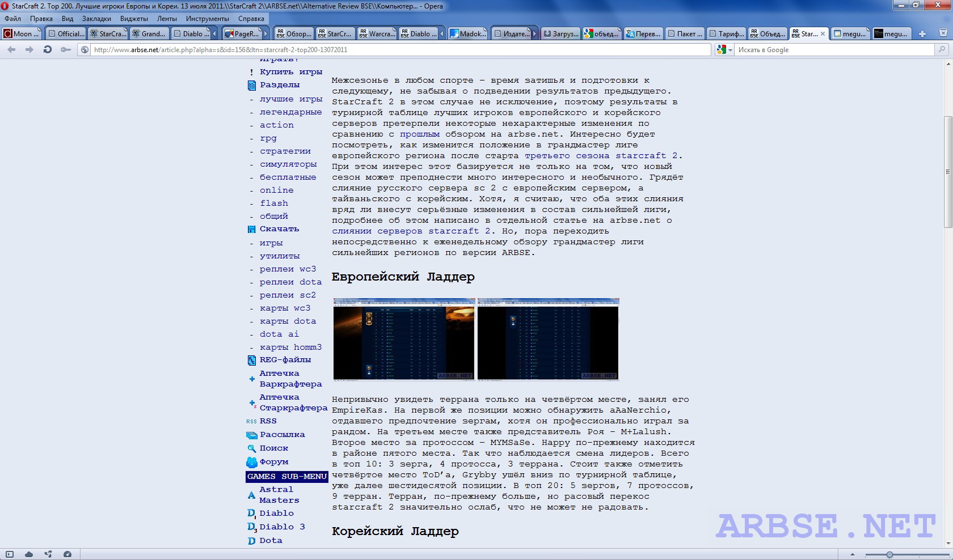Image resolution: width=953 pixels, height=560 pixels.
Task: Click the zoom slider handle
Action: click(889, 554)
